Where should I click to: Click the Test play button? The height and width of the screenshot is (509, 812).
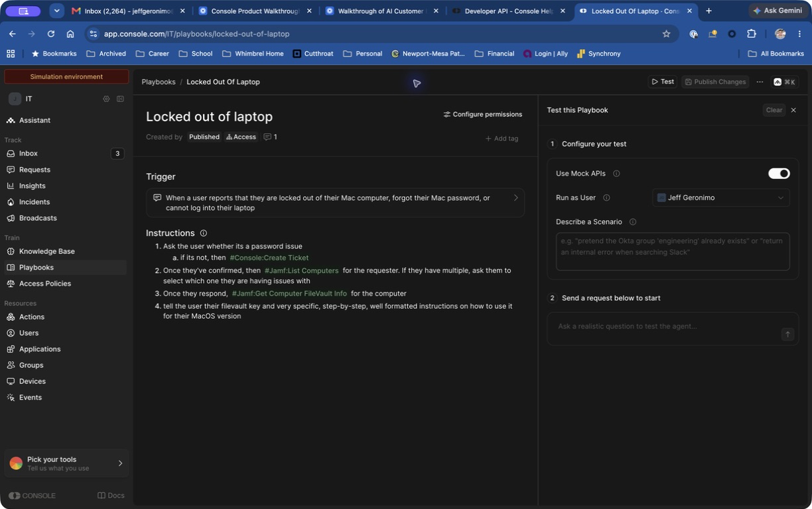coord(662,82)
